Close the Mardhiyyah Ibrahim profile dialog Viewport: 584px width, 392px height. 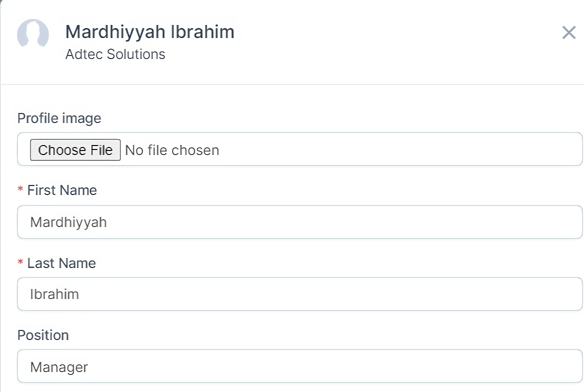tap(569, 33)
